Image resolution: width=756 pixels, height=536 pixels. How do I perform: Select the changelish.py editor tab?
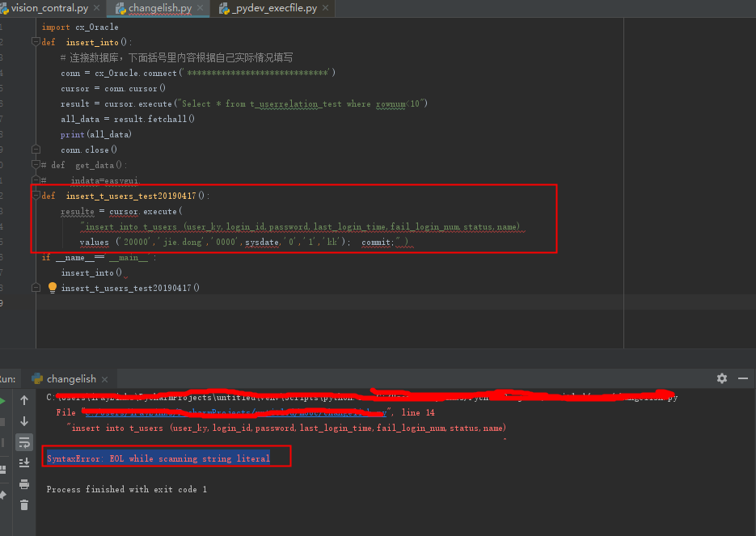point(160,8)
